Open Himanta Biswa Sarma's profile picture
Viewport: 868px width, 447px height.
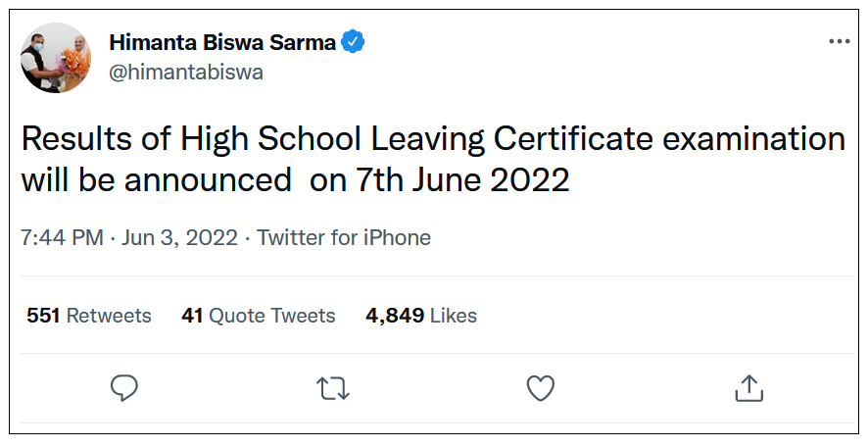pos(56,58)
